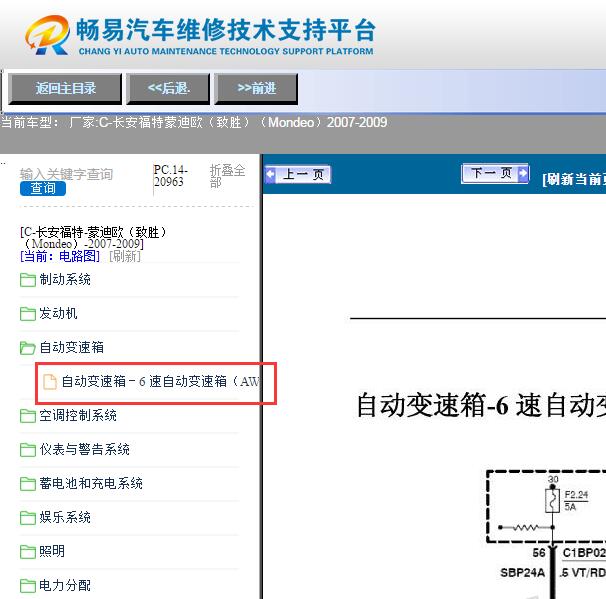Return to main directory button
The image size is (606, 599).
click(x=65, y=88)
